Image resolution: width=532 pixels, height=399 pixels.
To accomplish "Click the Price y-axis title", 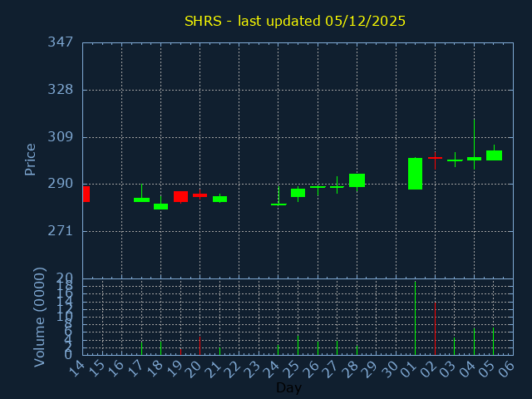I will pyautogui.click(x=31, y=159).
